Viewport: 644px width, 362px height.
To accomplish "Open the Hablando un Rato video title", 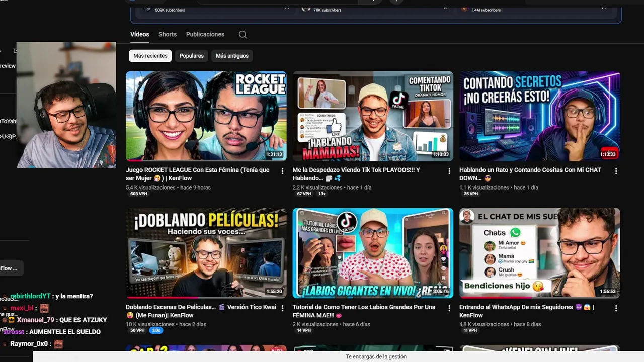I will 530,174.
